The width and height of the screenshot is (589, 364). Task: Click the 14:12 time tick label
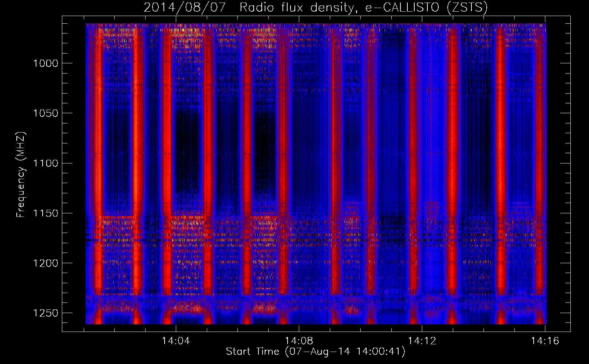click(x=422, y=341)
